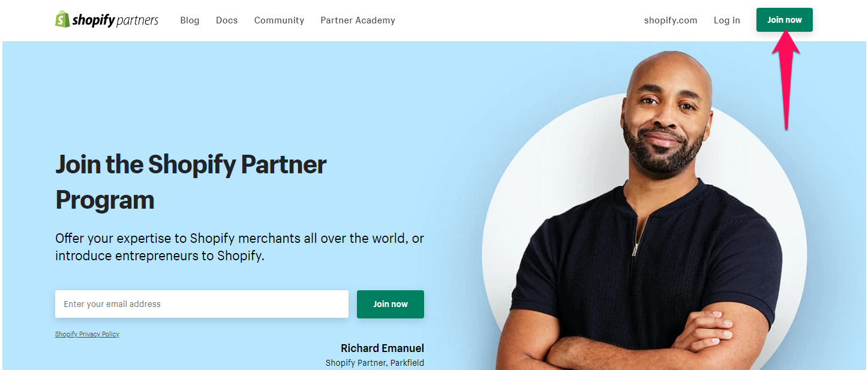Open the Shopify Privacy Policy link
The height and width of the screenshot is (370, 868).
[x=87, y=334]
